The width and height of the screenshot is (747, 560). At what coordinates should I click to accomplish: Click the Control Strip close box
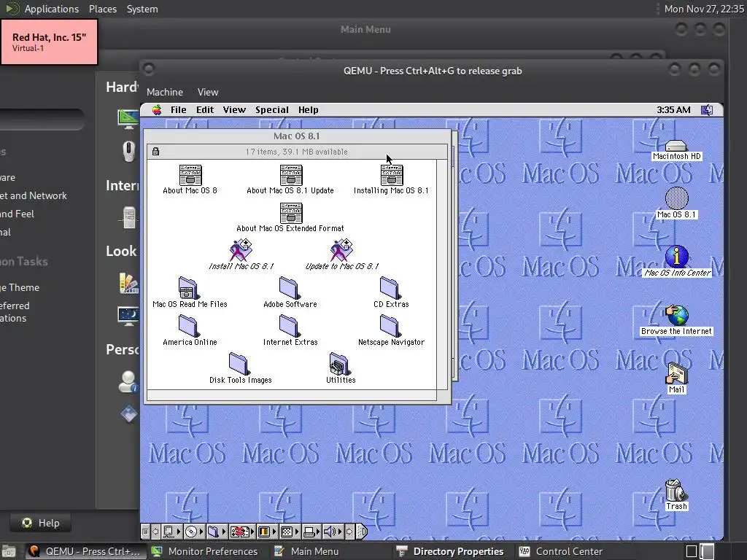pyautogui.click(x=145, y=532)
